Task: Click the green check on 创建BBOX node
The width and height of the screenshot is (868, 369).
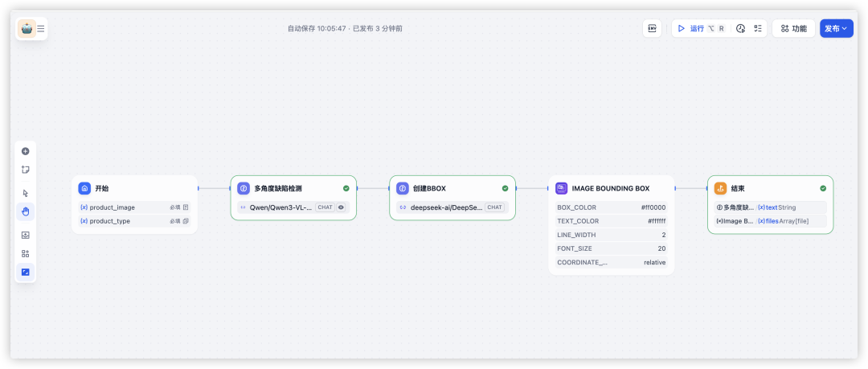Action: coord(505,188)
